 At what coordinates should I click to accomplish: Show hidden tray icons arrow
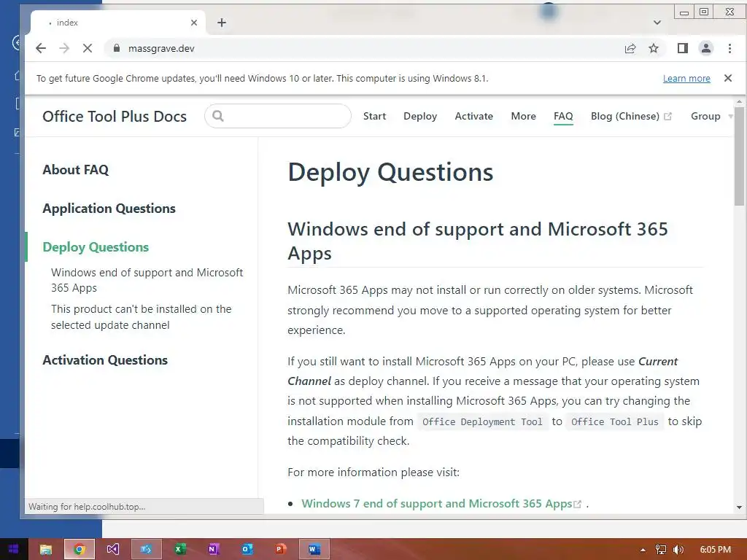point(643,550)
